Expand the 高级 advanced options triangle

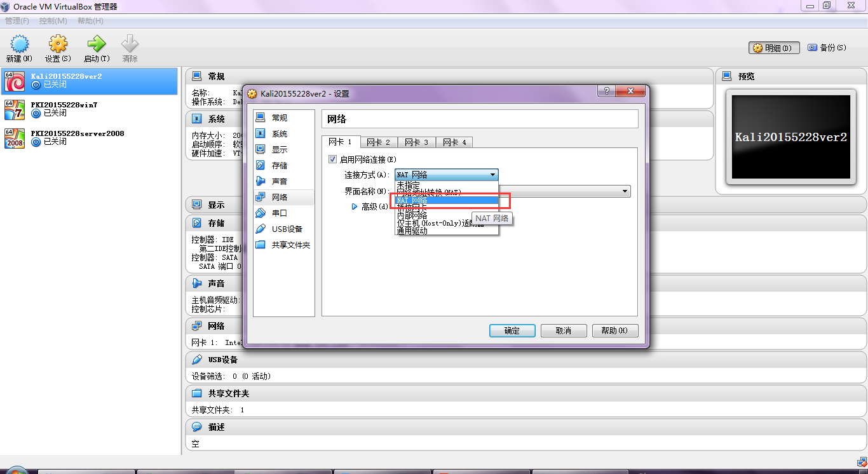355,207
